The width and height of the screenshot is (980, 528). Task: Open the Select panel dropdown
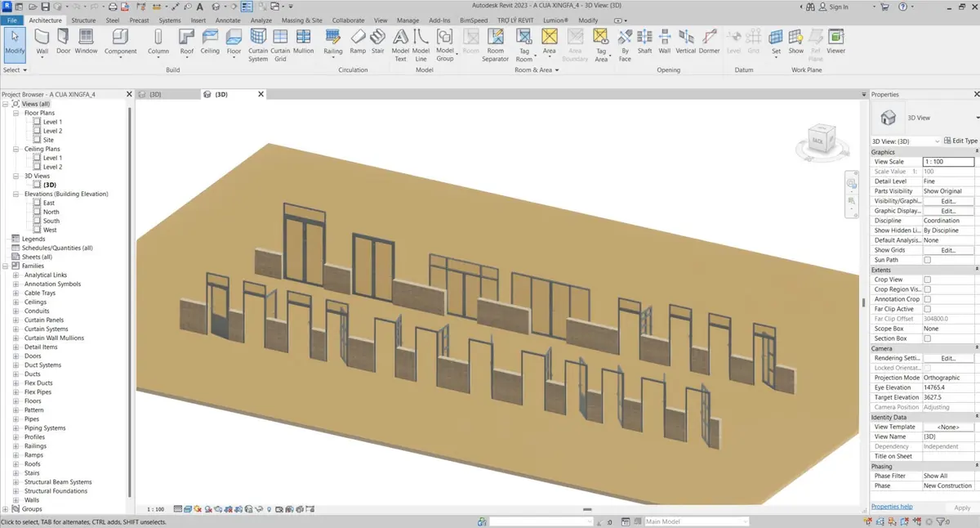(x=15, y=70)
